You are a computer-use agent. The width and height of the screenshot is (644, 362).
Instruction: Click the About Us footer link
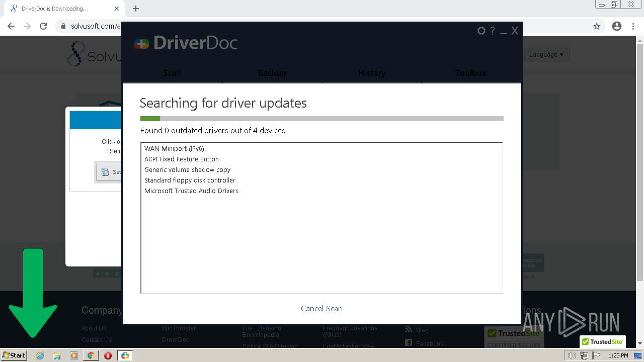coord(94,328)
